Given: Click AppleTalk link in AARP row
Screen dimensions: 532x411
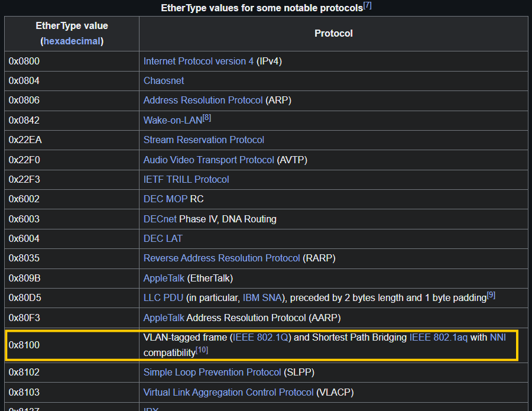Looking at the screenshot, I should (164, 318).
